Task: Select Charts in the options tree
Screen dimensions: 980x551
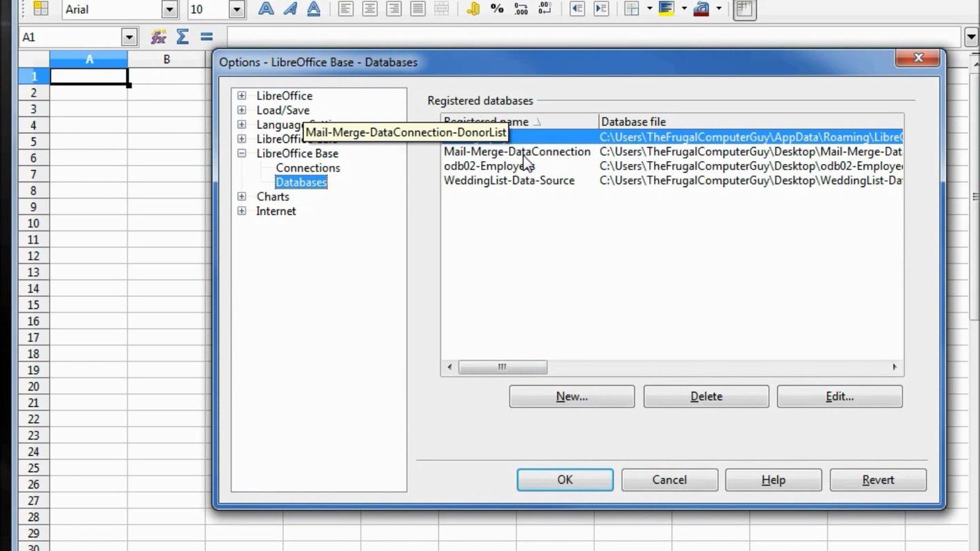Action: tap(273, 196)
